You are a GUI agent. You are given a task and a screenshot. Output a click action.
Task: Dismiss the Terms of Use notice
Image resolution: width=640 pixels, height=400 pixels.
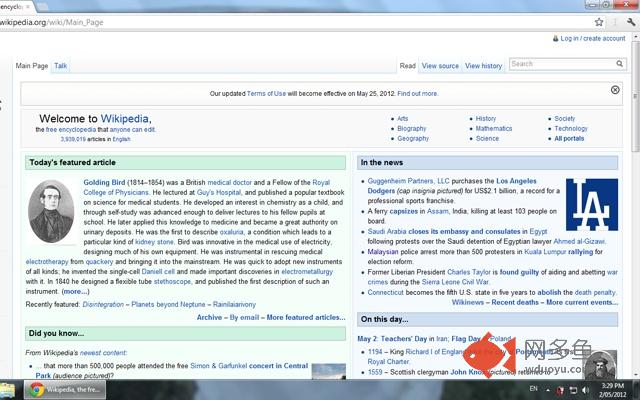615,90
